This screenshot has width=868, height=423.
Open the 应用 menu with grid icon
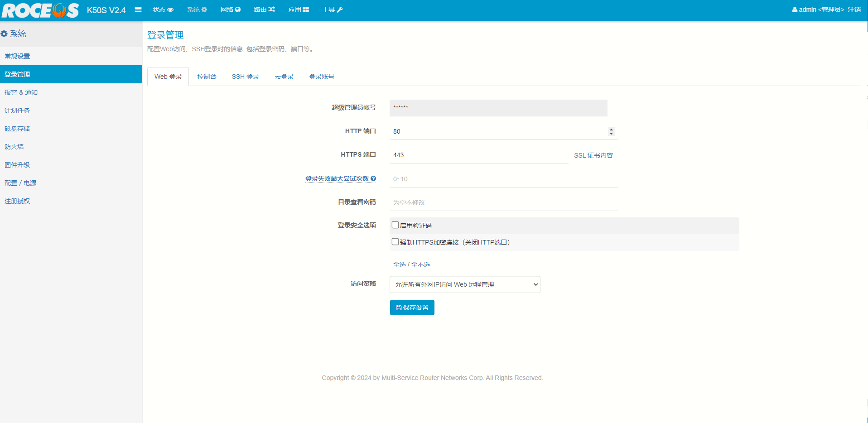coord(298,10)
